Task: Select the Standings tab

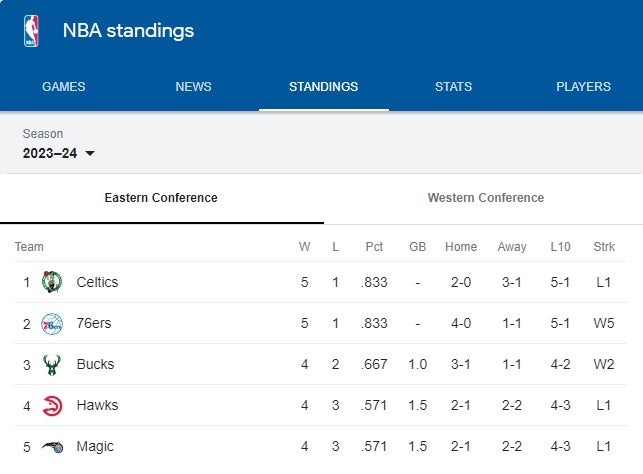Action: point(323,87)
